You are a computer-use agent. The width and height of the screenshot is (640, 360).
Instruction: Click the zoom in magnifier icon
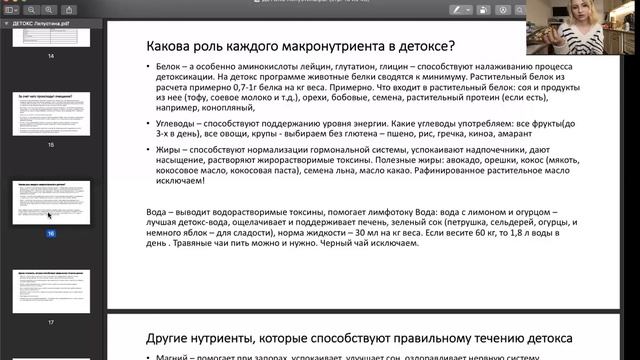click(49, 10)
